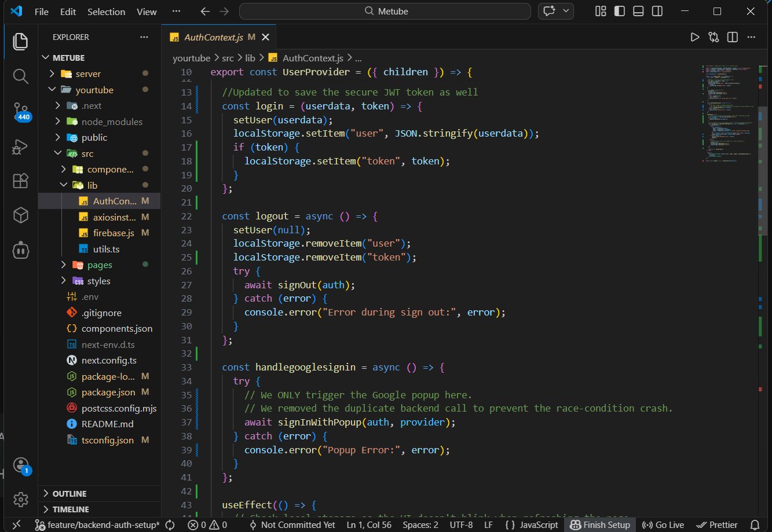Close the AuthContext.js tab
The width and height of the screenshot is (772, 532).
(x=266, y=37)
